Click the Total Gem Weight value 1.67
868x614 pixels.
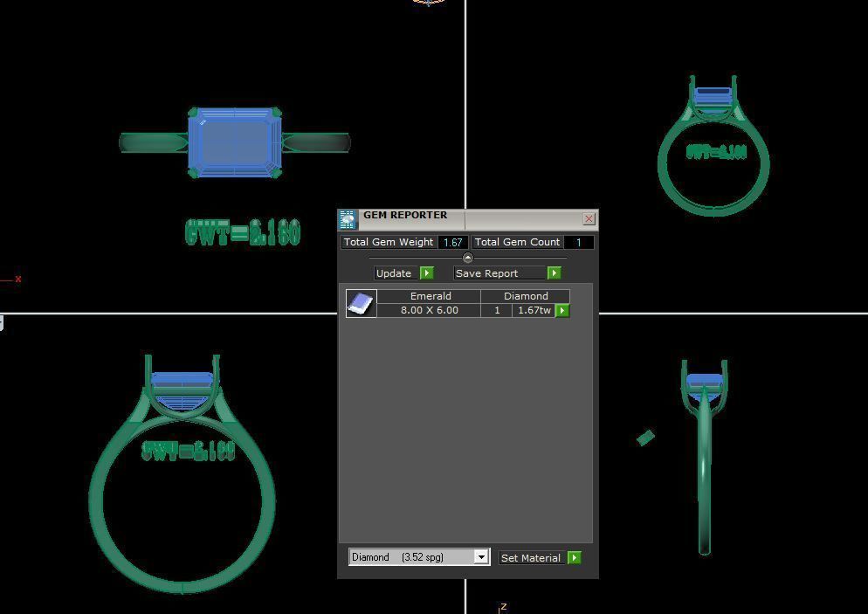(x=453, y=242)
